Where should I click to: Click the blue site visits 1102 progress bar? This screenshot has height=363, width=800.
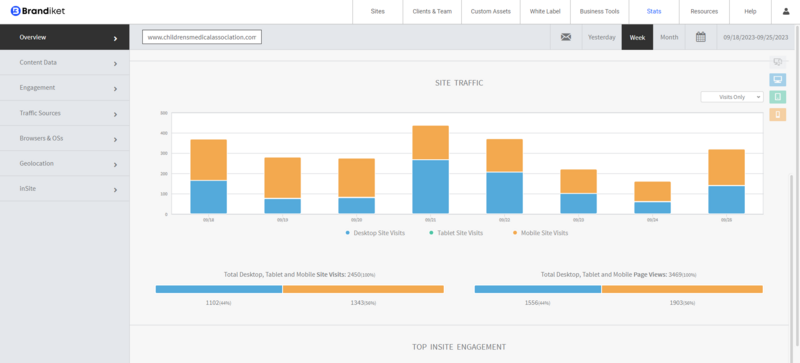[x=219, y=289]
